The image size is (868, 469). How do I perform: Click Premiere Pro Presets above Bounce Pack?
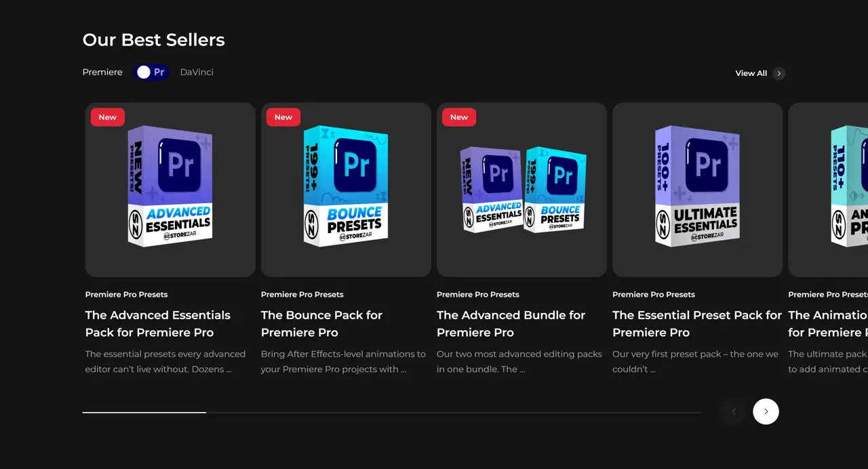(302, 294)
